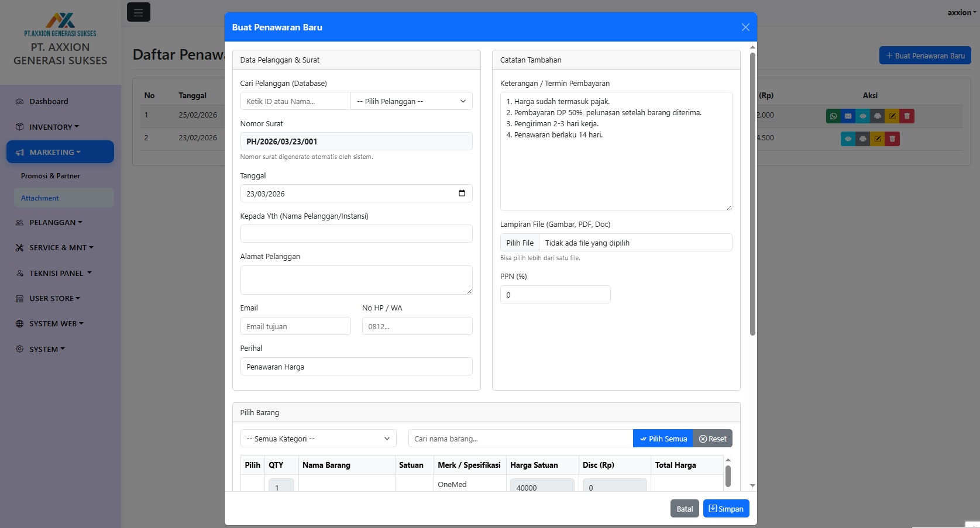The image size is (980, 528).
Task: Click the Pilih Semua button
Action: (663, 439)
